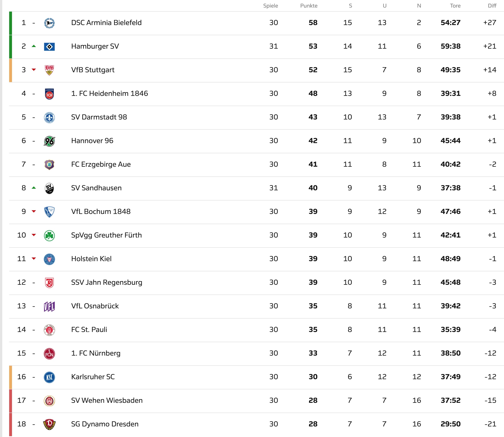Click the Tore column header
Screen dimensions: 504x437
pos(455,6)
